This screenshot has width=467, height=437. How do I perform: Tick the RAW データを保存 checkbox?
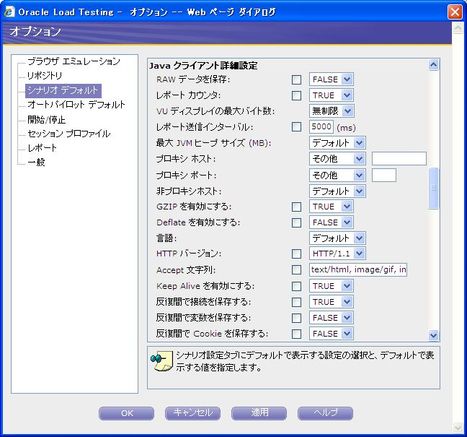296,80
